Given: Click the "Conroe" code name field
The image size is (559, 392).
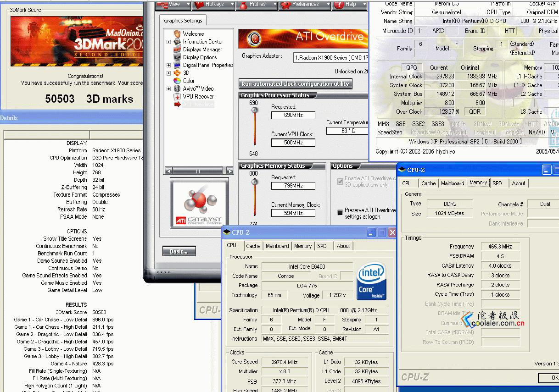Looking at the screenshot, I should tap(286, 276).
